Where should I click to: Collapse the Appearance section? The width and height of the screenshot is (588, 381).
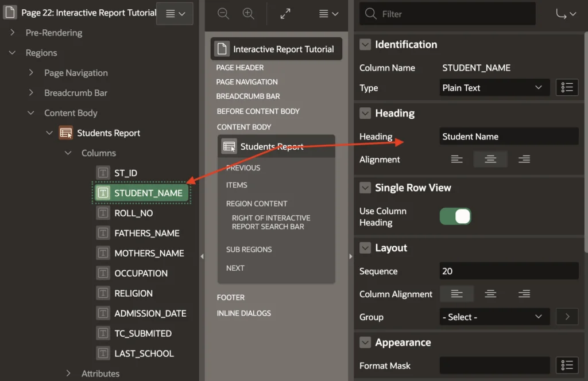click(x=365, y=343)
